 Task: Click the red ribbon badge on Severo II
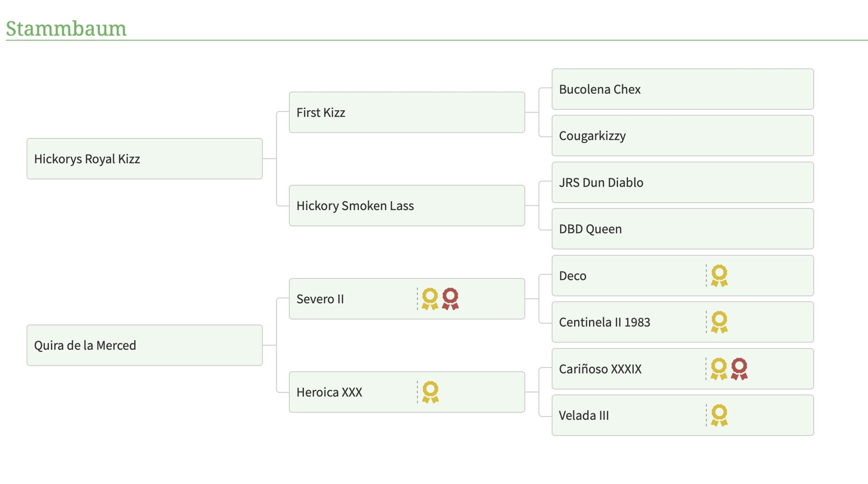[x=450, y=299]
